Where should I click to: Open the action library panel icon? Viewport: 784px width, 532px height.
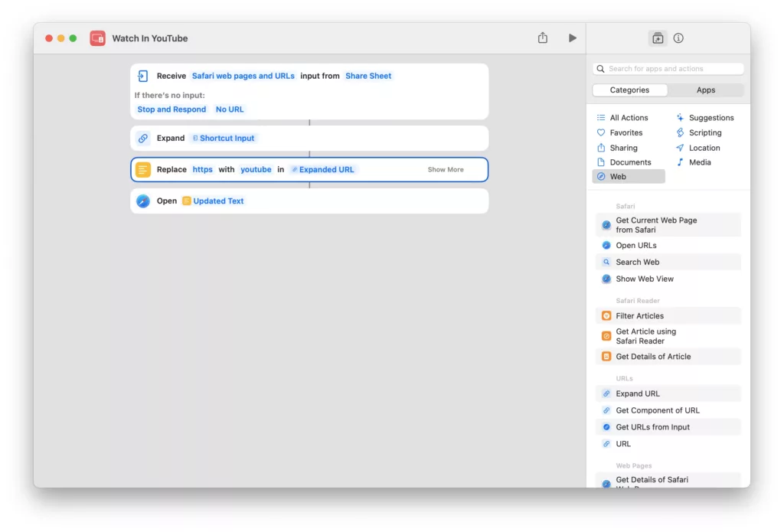658,38
